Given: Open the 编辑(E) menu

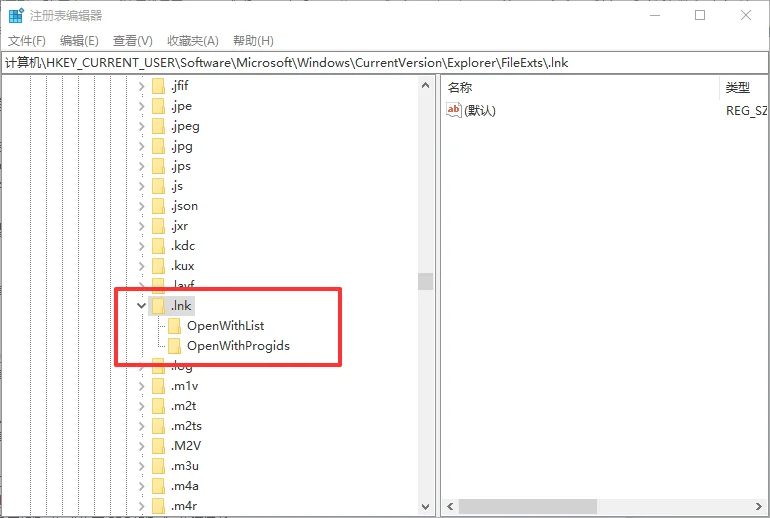Looking at the screenshot, I should [79, 41].
